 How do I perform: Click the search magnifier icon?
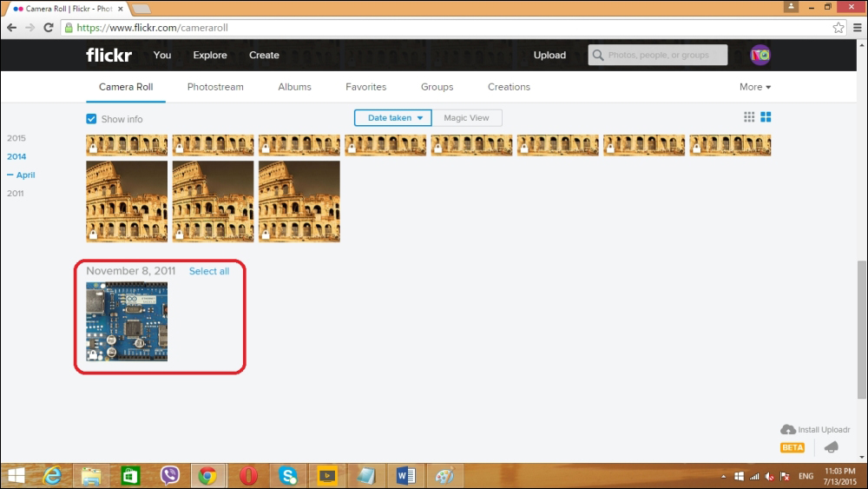tap(598, 55)
